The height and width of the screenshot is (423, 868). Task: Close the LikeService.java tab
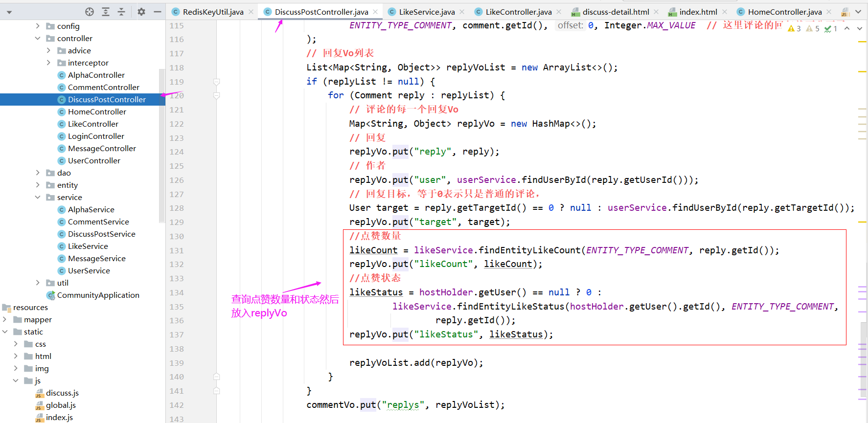tap(462, 12)
